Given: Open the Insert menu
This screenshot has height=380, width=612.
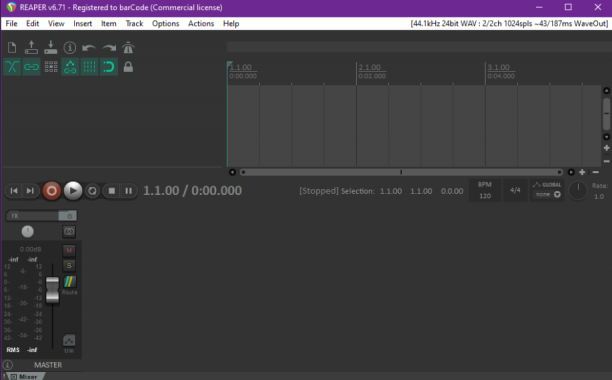Looking at the screenshot, I should click(83, 23).
